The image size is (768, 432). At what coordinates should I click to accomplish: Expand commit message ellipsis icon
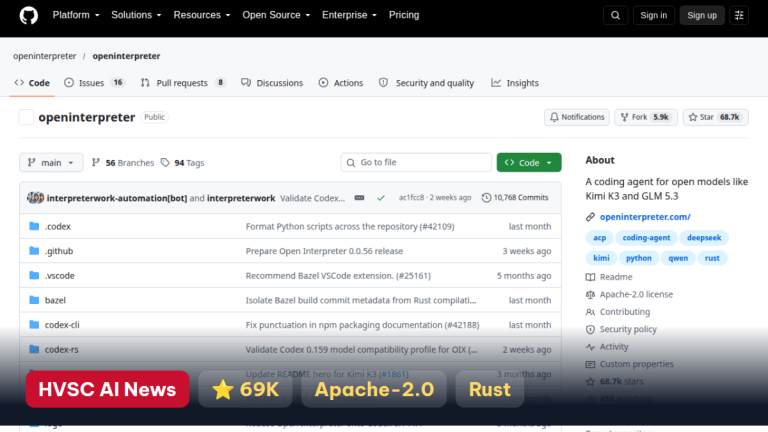click(x=359, y=198)
